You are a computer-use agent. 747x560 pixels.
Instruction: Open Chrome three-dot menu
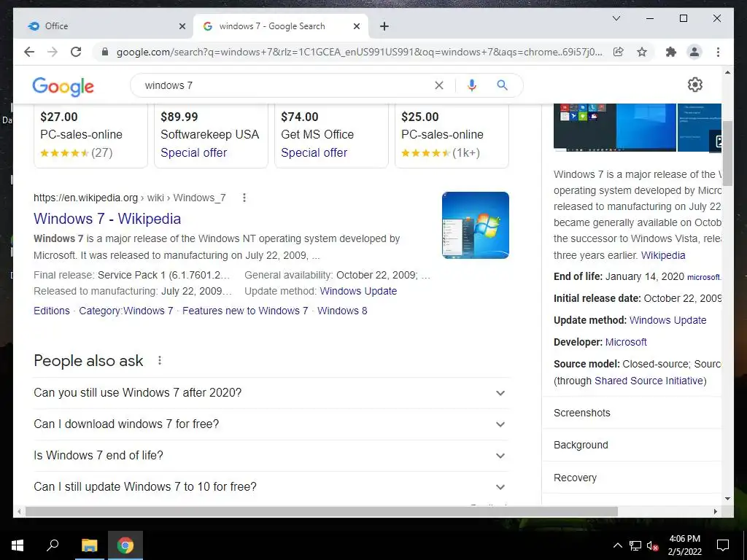(x=718, y=52)
